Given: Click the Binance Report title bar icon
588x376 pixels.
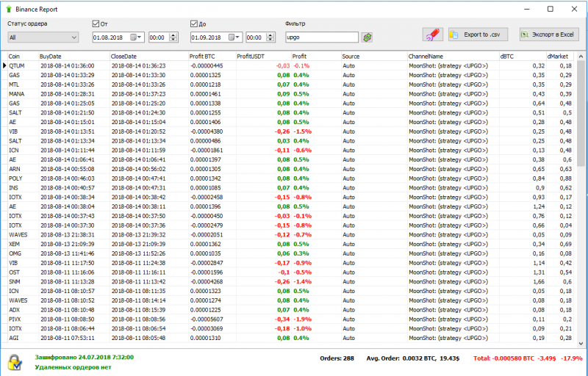Looking at the screenshot, I should click(x=8, y=9).
